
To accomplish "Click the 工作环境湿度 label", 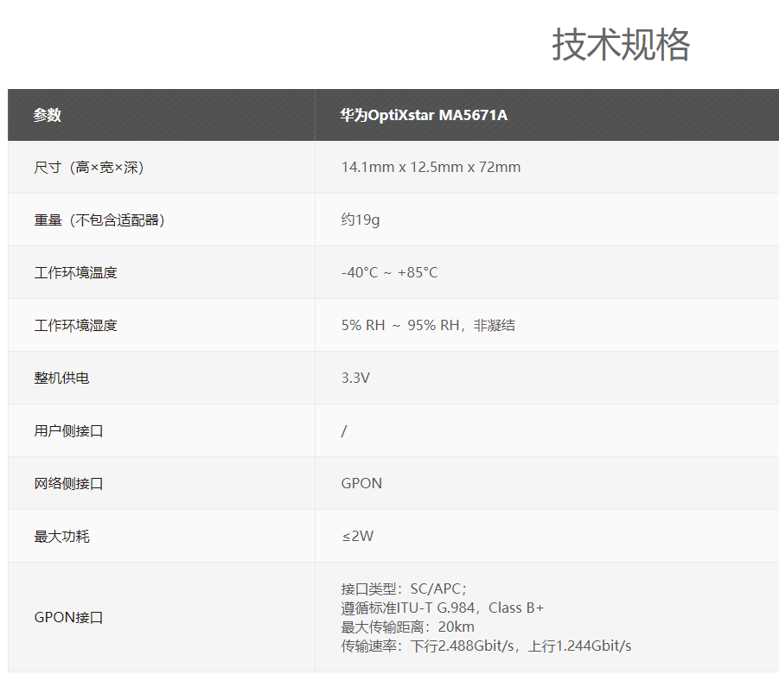I will [75, 325].
